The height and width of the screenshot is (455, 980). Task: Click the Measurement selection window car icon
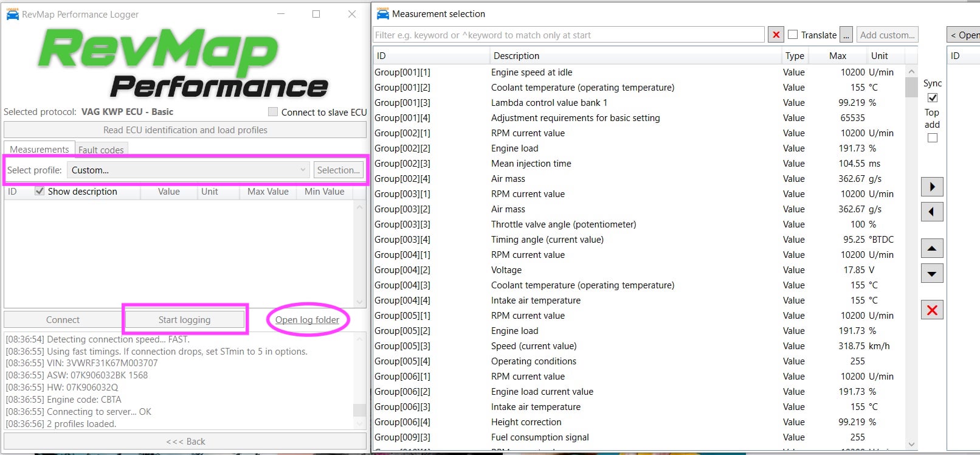tap(382, 13)
